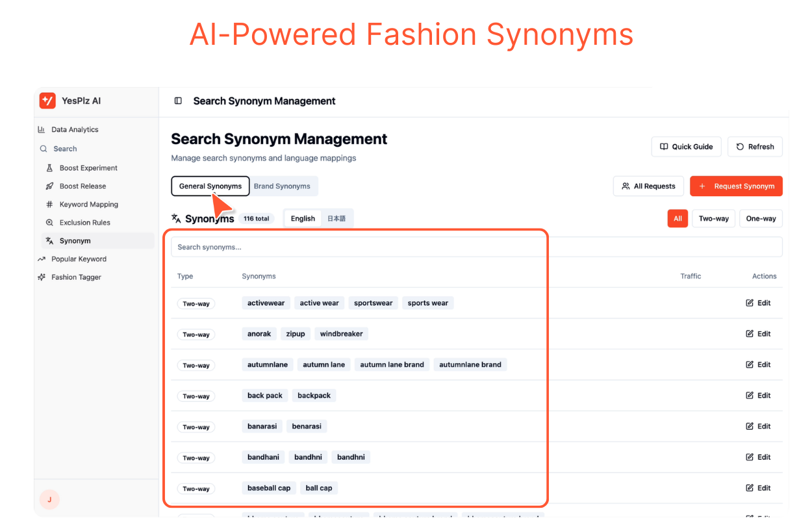Select the All filter button
This screenshot has height=524, width=812.
click(x=678, y=219)
